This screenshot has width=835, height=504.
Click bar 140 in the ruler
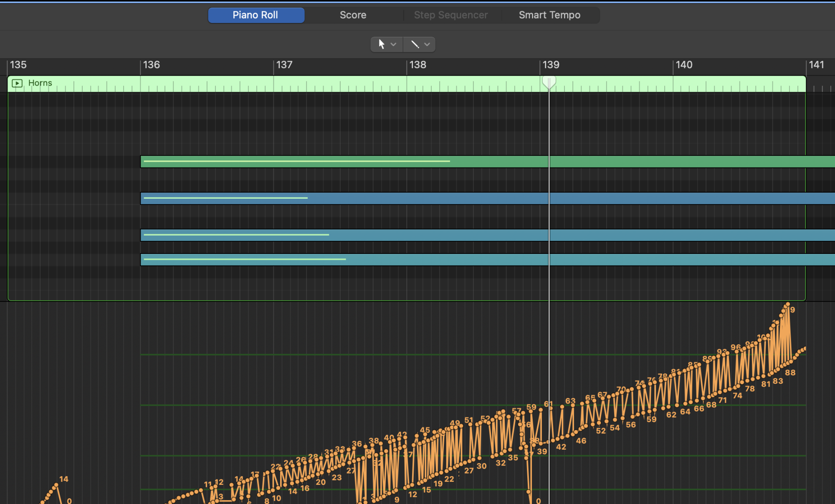click(684, 65)
